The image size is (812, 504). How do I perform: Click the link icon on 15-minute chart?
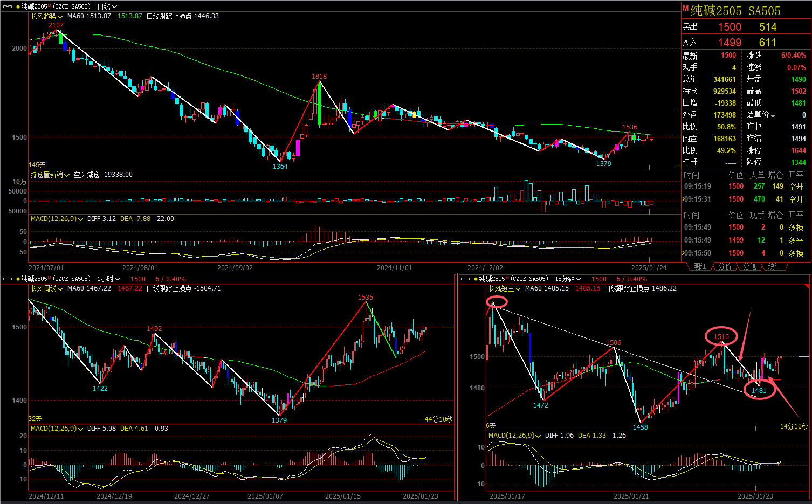click(x=465, y=279)
